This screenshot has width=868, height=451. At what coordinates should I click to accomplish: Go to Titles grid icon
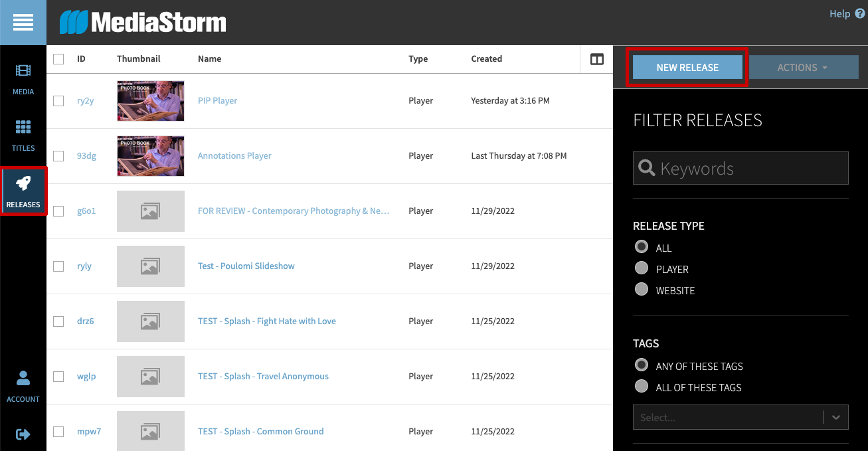point(23,127)
